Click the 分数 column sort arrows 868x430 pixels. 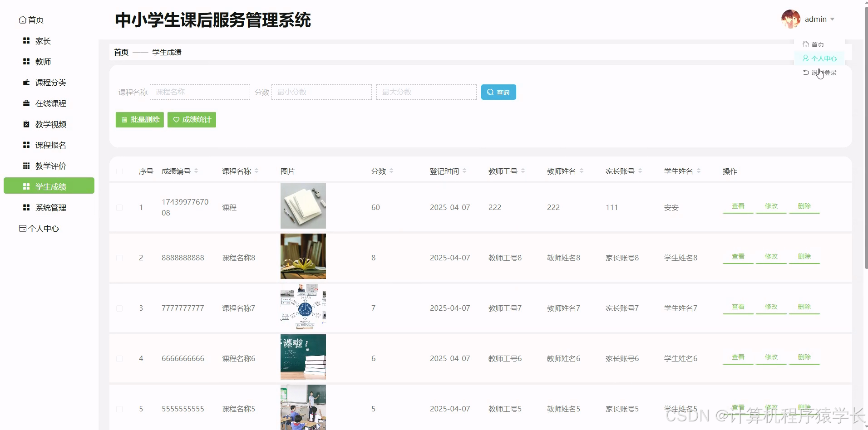pos(392,171)
